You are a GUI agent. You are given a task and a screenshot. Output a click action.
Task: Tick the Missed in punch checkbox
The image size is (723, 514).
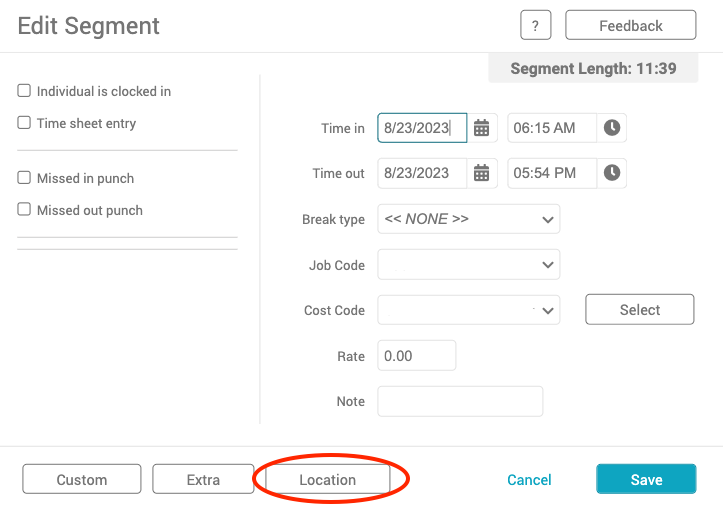coord(24,178)
